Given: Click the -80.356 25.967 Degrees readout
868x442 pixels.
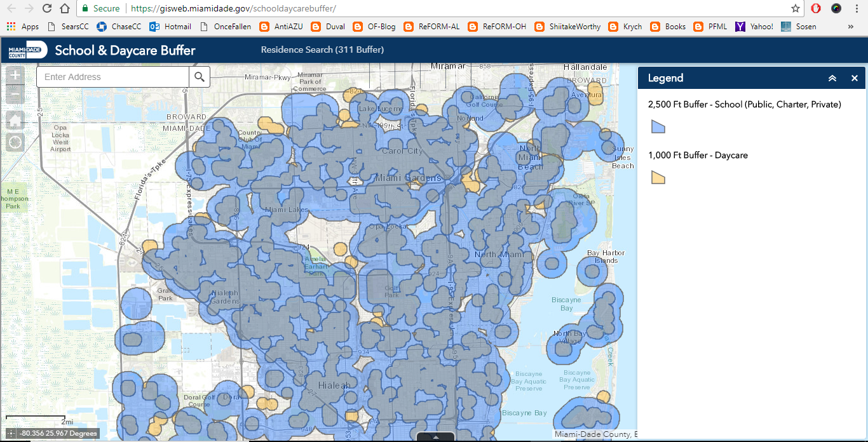Looking at the screenshot, I should tap(58, 434).
